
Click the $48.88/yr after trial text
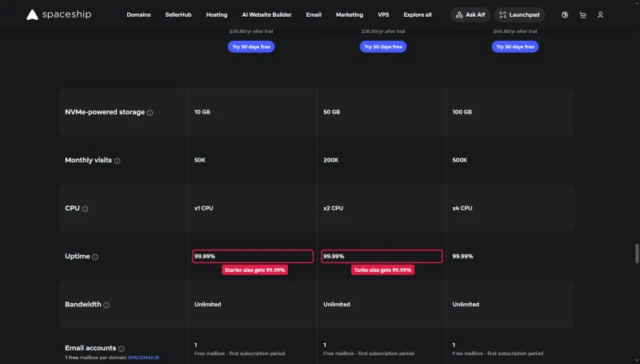coord(515,31)
